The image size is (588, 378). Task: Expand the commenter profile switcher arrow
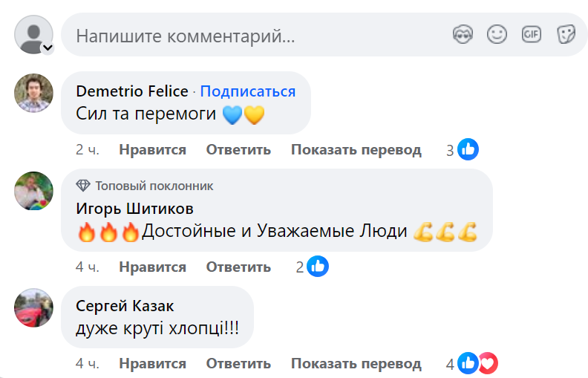(x=47, y=48)
